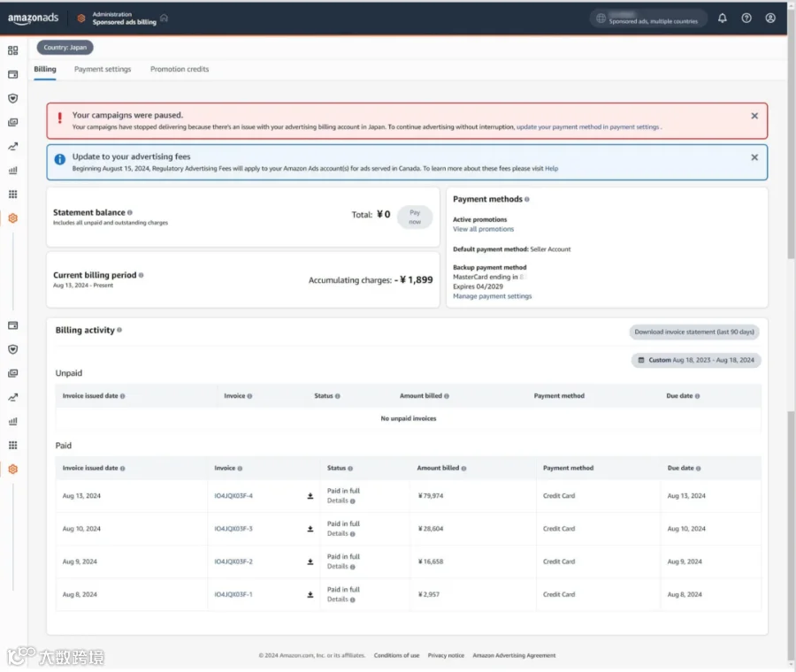Open the account selector Sponsored ads, multiple countries
The image size is (796, 672).
click(648, 19)
